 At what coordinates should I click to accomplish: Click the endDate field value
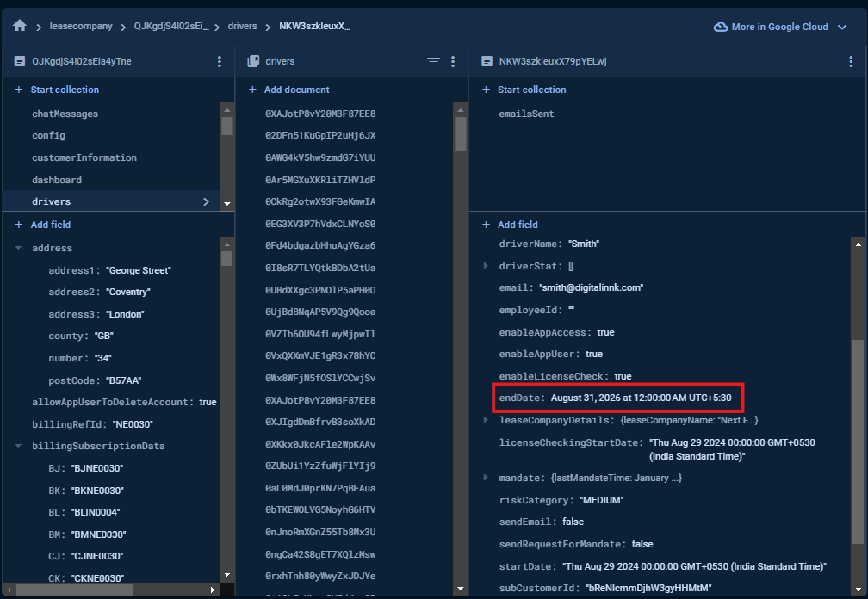[641, 398]
